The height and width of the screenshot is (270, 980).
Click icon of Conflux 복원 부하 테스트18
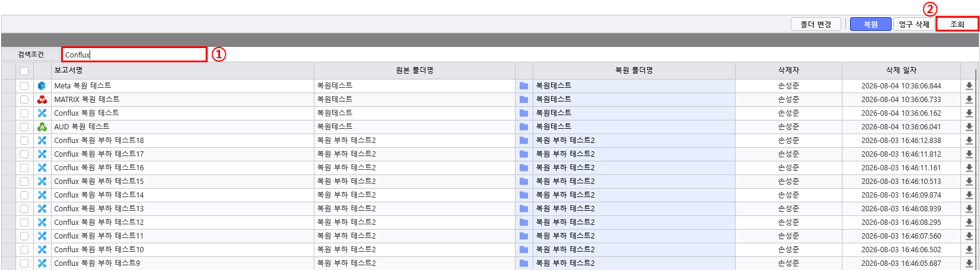[42, 141]
